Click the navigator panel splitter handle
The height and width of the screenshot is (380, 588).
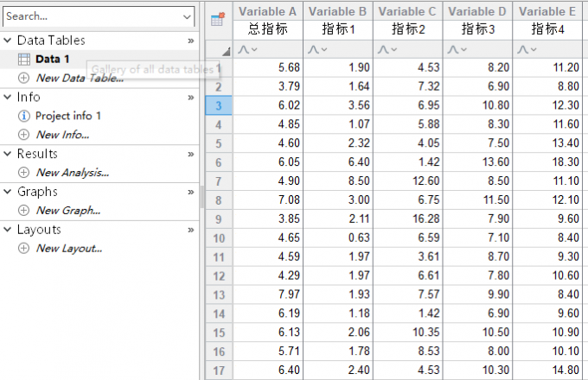click(x=201, y=197)
